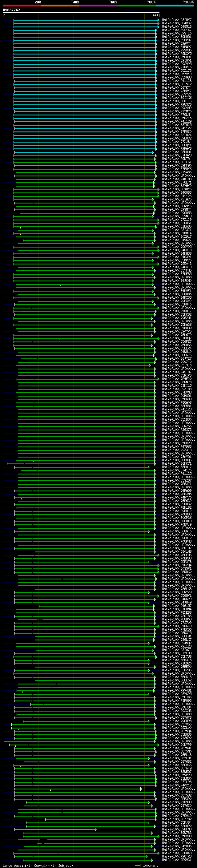Select hit label UniRef100_A5CB91
Viewport: 197px width, 868px height.
point(177,57)
